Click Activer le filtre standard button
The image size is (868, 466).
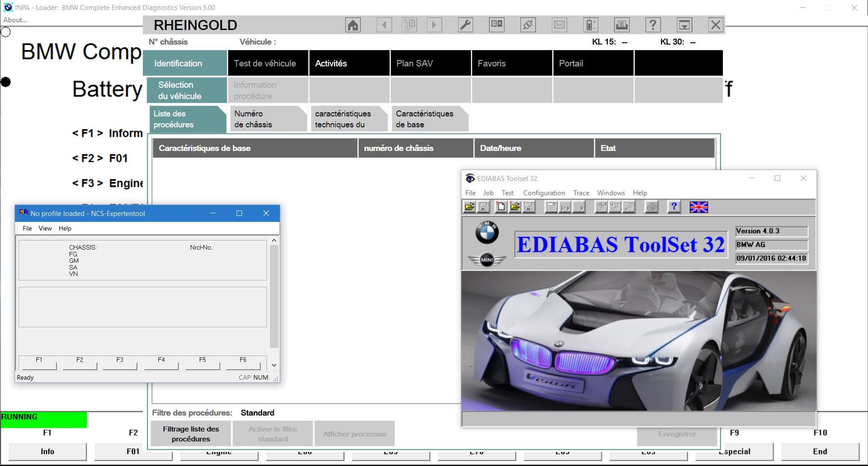273,434
